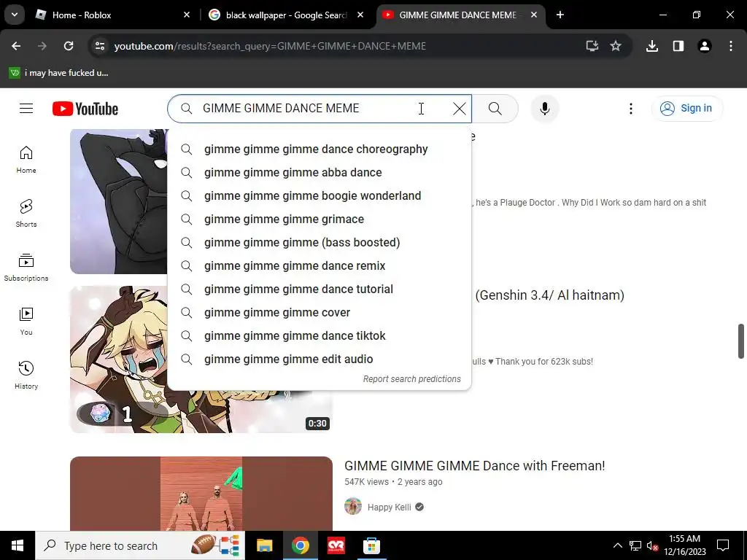The height and width of the screenshot is (560, 747).
Task: Close the GIMME GIMME DANCE MEME tab
Action: 534,15
